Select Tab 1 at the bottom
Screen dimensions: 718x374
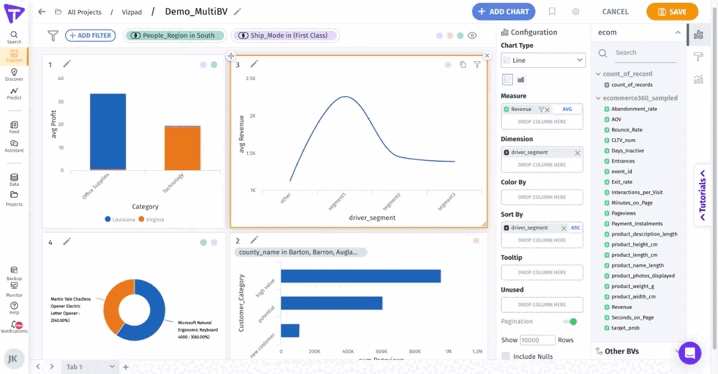pyautogui.click(x=74, y=367)
